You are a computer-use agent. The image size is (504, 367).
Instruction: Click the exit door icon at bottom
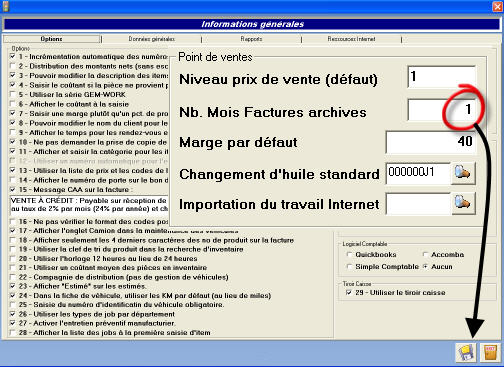point(490,352)
